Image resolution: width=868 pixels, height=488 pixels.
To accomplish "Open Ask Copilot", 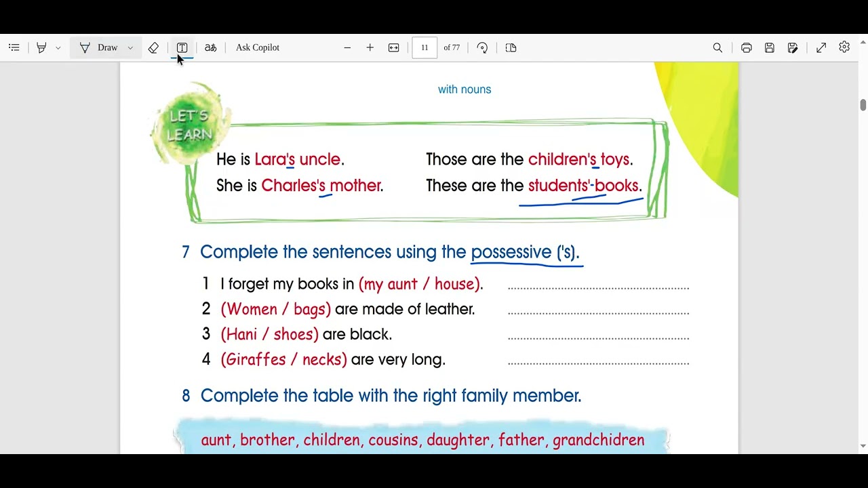I will pos(258,47).
